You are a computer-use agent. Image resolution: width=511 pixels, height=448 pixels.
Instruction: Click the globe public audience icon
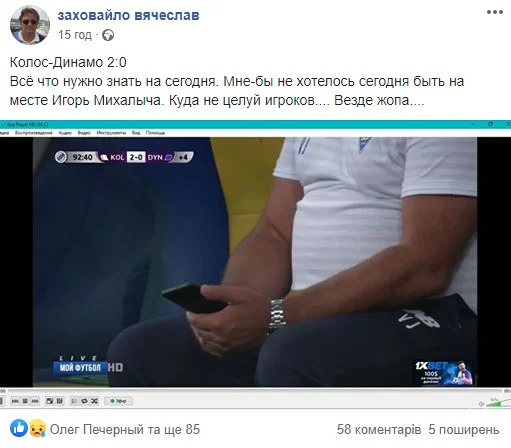(x=108, y=35)
